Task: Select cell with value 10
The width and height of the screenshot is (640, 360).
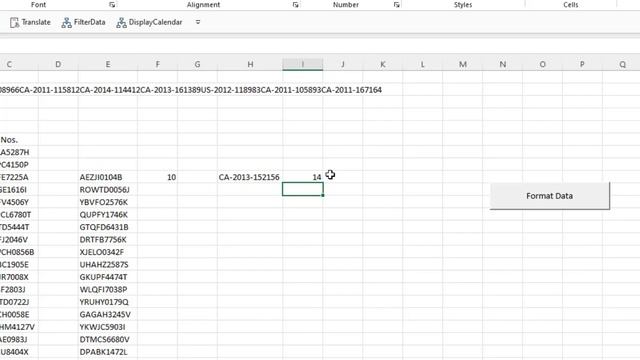Action: click(x=158, y=177)
